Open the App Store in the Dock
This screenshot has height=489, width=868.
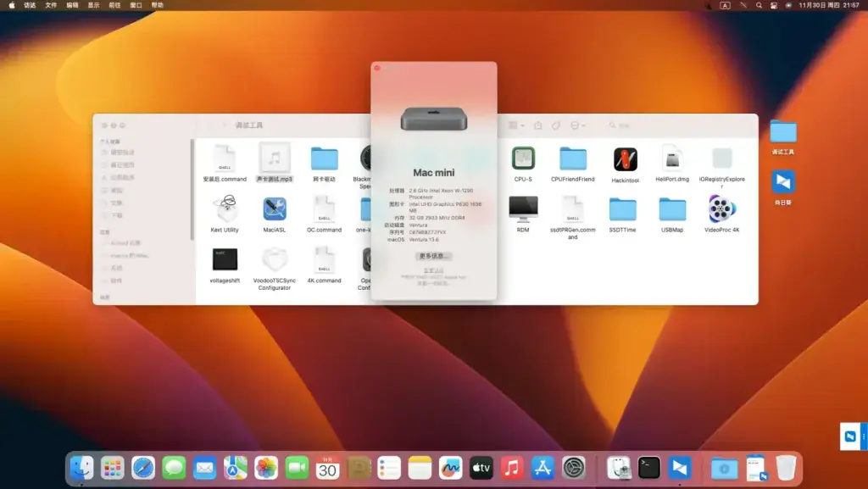tap(542, 468)
